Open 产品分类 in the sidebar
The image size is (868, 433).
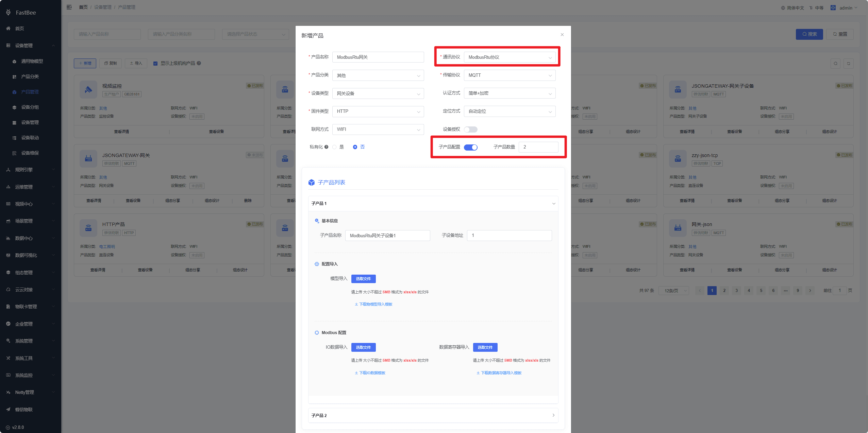(x=30, y=76)
